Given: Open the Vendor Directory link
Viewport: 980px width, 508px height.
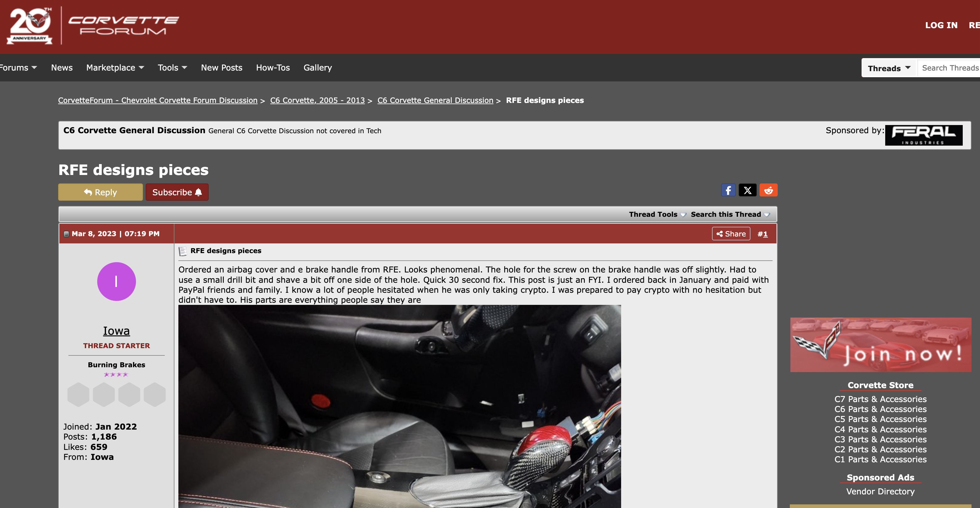Looking at the screenshot, I should [x=880, y=491].
